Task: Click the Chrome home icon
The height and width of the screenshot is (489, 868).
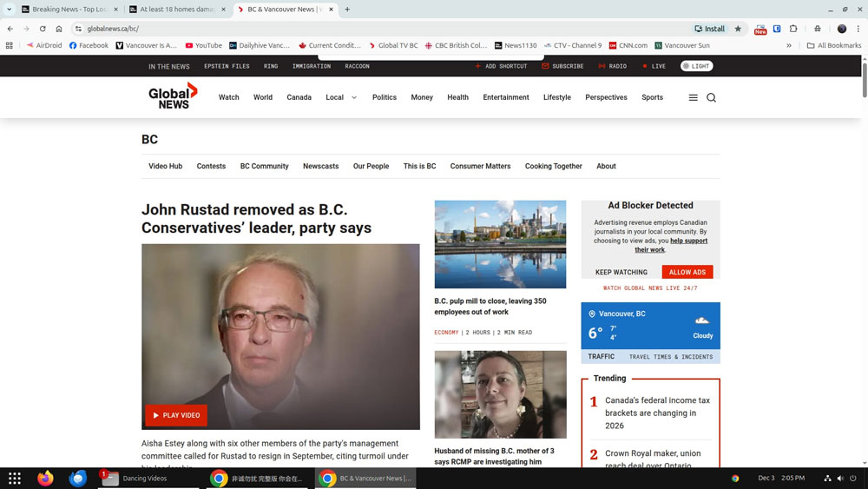Action: pos(59,29)
